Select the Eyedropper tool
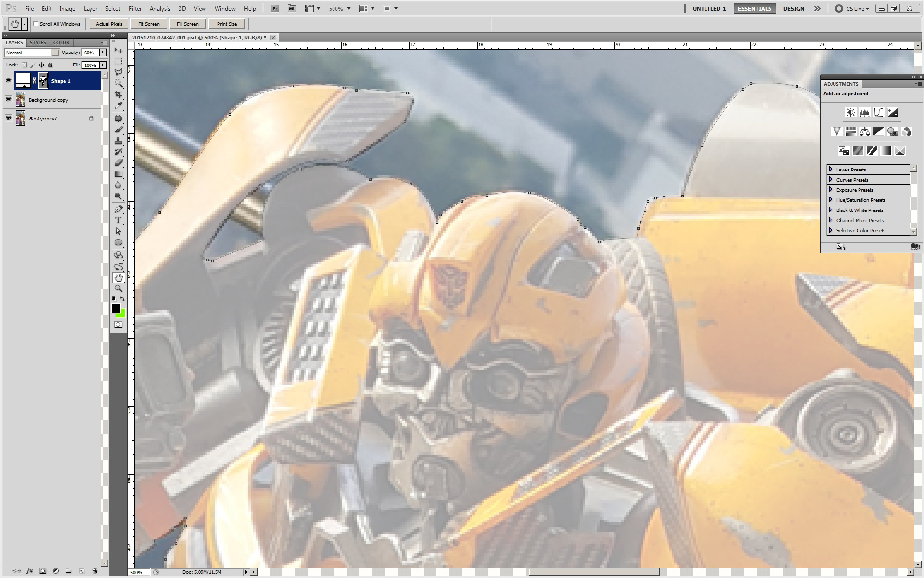The image size is (924, 578). [118, 105]
